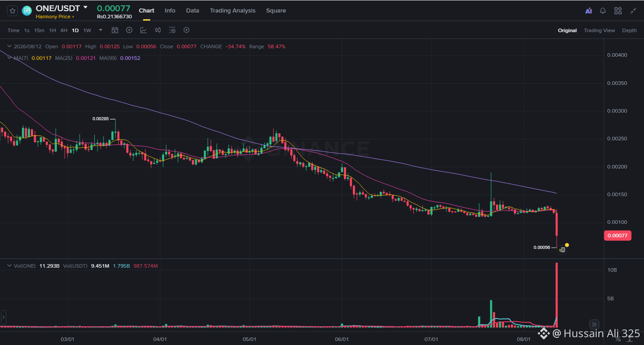The height and width of the screenshot is (345, 644).
Task: Open the Data tab
Action: (193, 11)
